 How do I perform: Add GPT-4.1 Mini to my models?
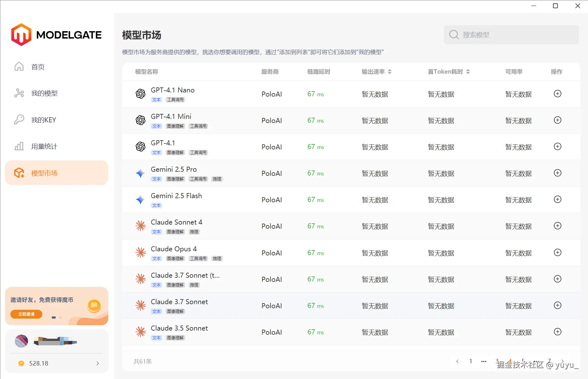coord(557,120)
